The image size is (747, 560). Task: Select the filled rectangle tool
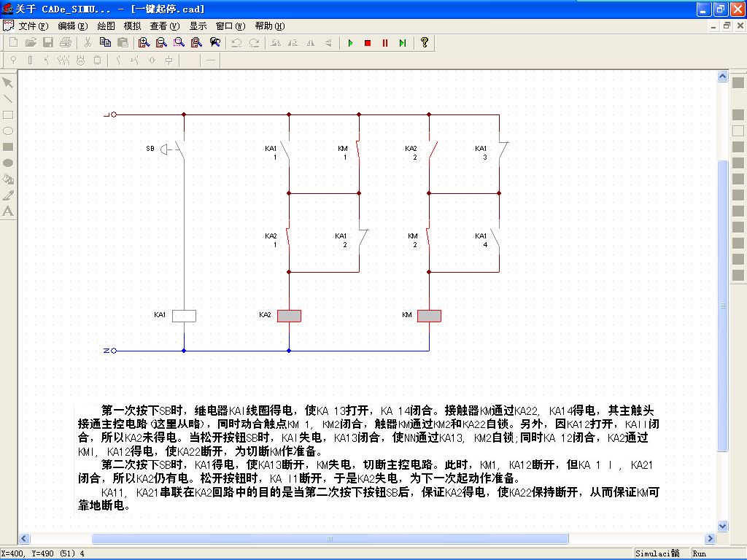tap(7, 147)
